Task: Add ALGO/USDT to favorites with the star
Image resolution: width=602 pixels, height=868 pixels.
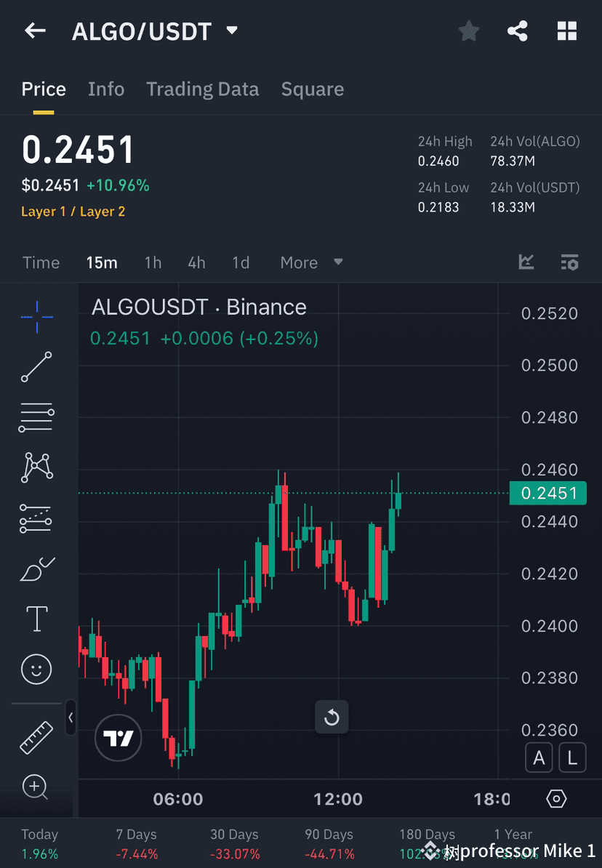Action: (x=468, y=31)
